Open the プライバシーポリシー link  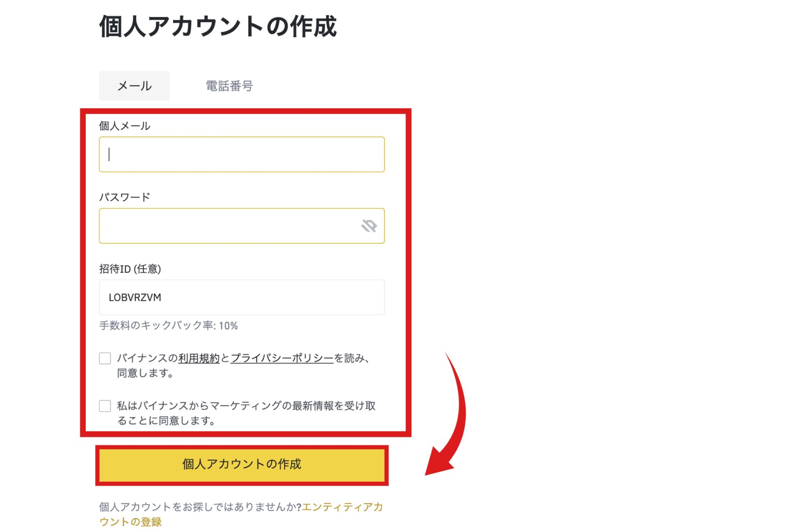point(282,358)
